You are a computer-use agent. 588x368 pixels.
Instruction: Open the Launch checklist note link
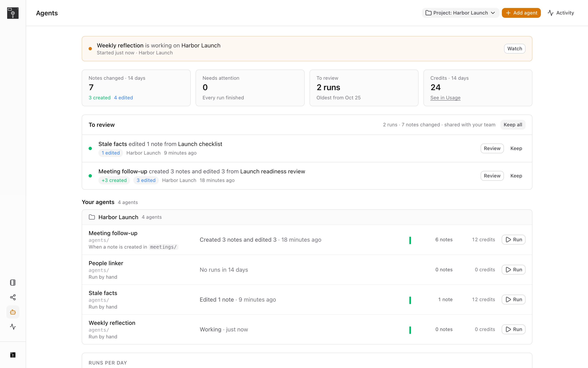pyautogui.click(x=200, y=144)
